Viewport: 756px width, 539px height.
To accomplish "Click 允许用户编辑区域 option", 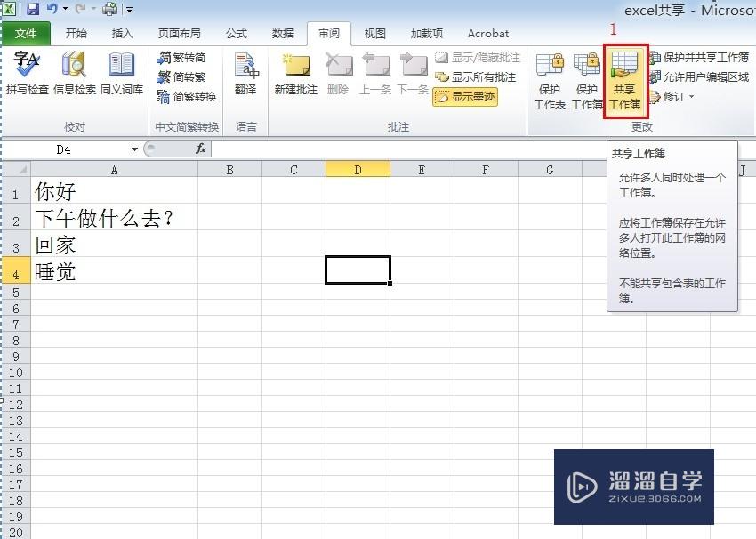I will 703,76.
